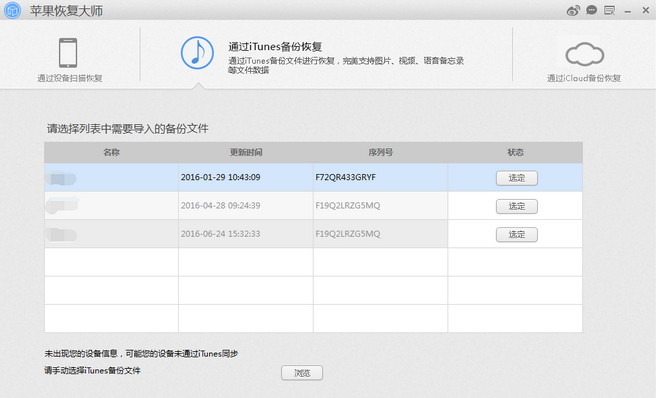Minimize the recovery window
Screen dimensions: 656x398
[628, 12]
